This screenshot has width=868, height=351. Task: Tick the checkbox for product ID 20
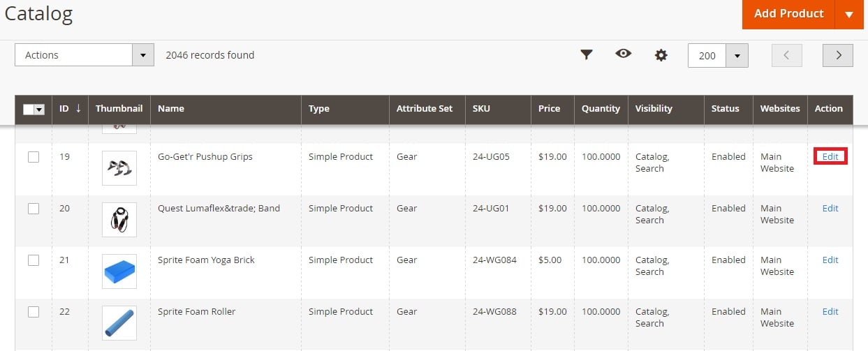[34, 209]
